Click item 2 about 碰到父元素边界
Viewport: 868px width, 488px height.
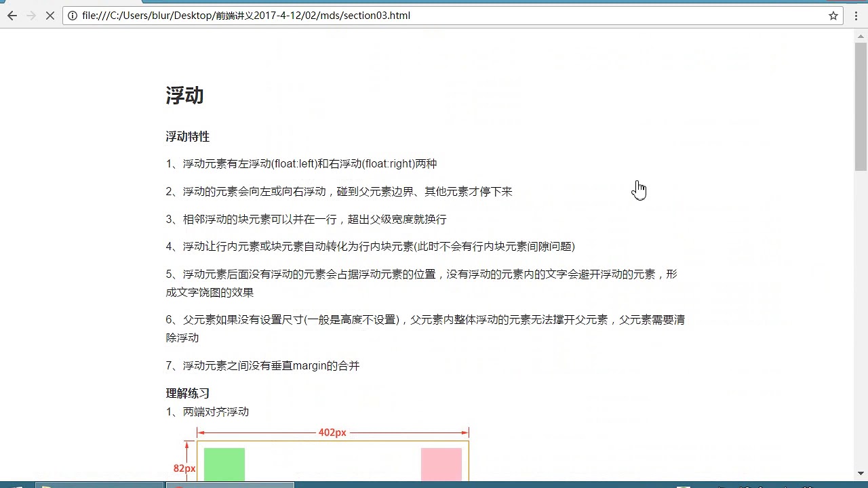[x=339, y=192]
